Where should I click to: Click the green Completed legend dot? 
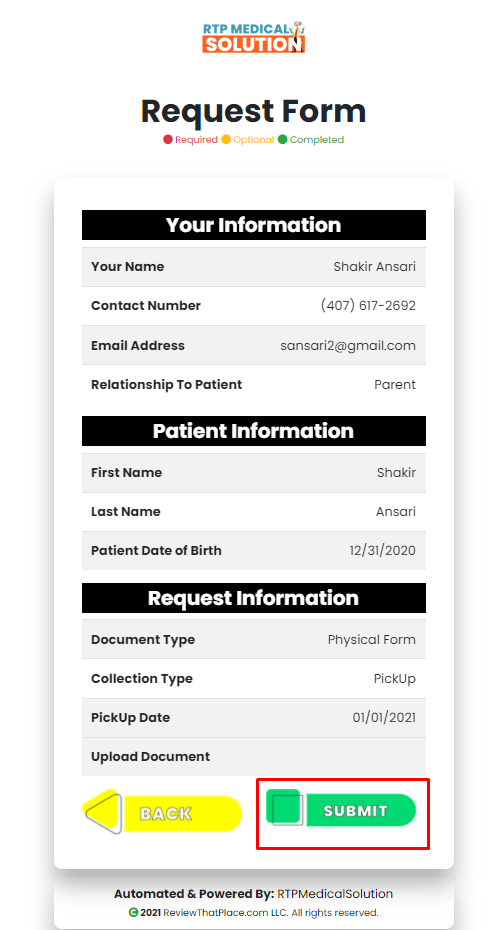pos(283,139)
